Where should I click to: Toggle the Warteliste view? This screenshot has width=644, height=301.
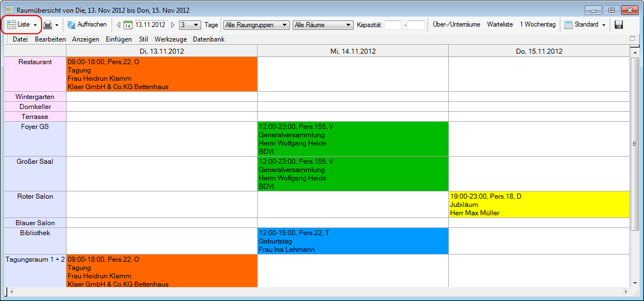pyautogui.click(x=499, y=25)
